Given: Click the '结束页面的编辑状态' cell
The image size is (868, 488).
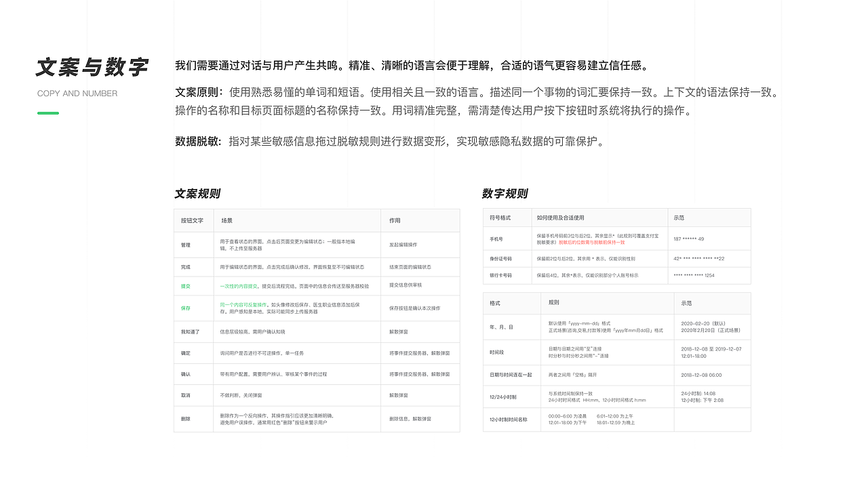Looking at the screenshot, I should pos(410,267).
